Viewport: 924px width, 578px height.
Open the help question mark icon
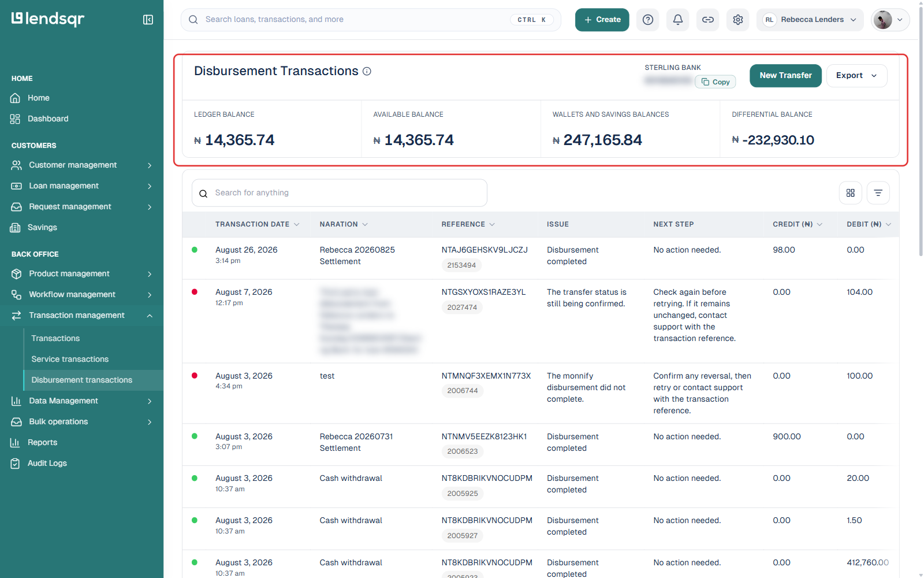tap(648, 20)
